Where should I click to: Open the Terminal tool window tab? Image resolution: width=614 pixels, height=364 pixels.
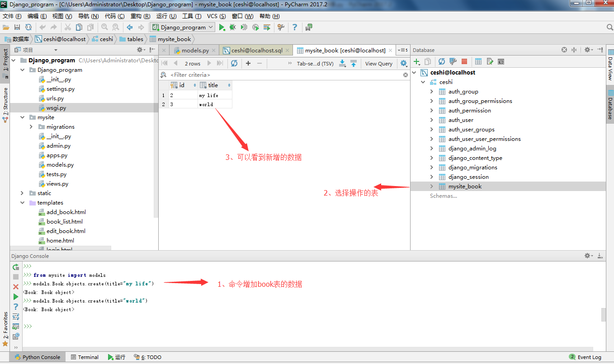click(85, 357)
